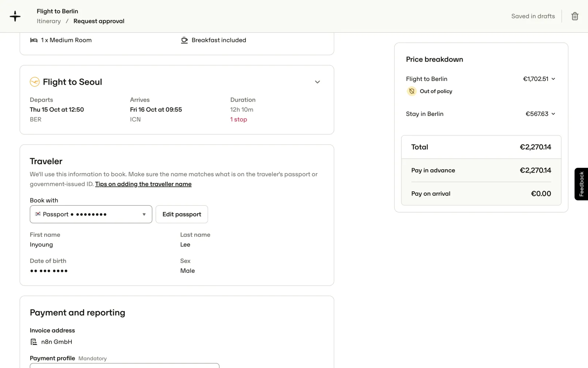Image resolution: width=588 pixels, height=368 pixels.
Task: Click the BER airport code
Action: [36, 119]
